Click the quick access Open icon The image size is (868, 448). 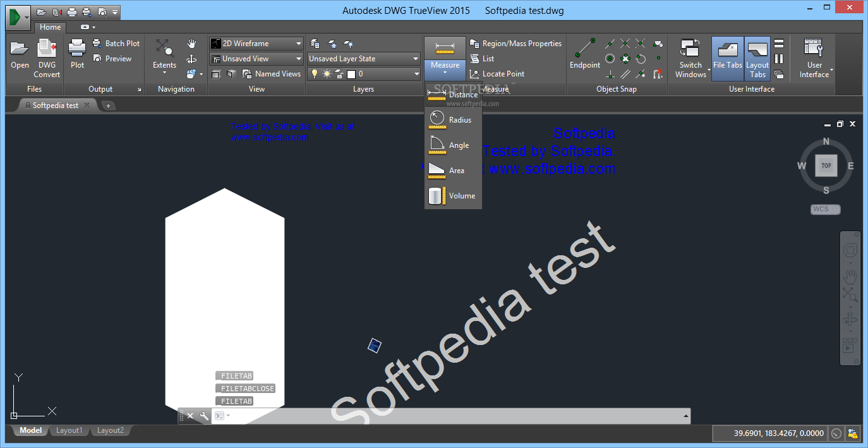click(42, 12)
